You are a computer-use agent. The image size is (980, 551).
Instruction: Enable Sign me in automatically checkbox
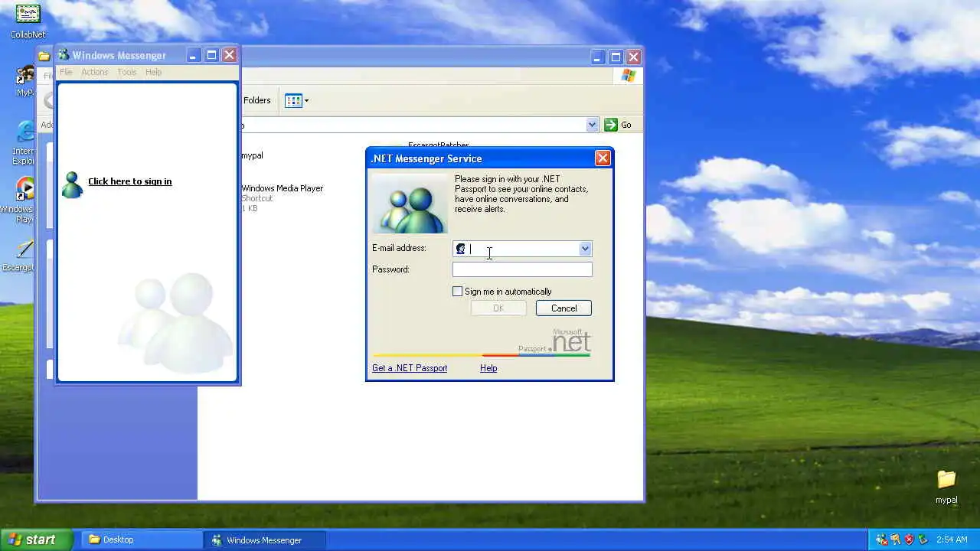pyautogui.click(x=458, y=292)
